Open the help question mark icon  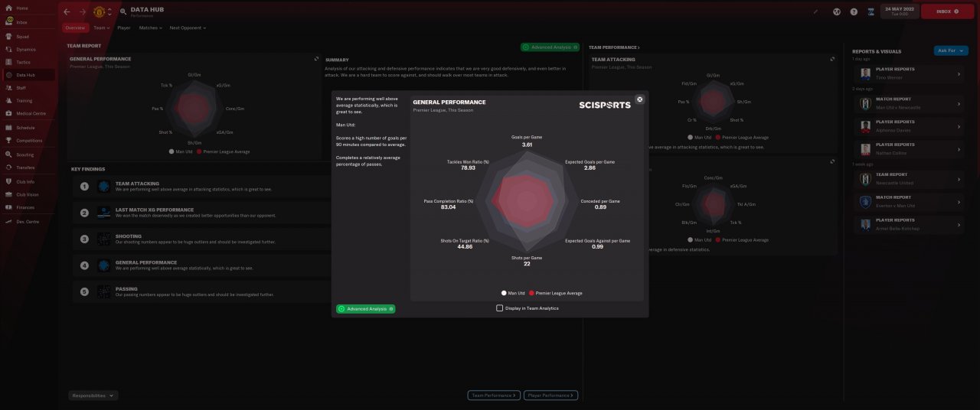coord(854,11)
